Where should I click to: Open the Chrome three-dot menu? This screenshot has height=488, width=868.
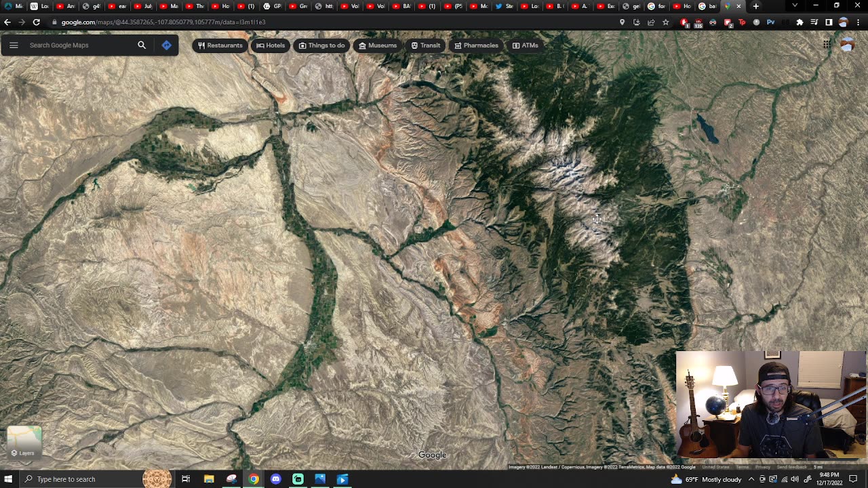coord(858,22)
